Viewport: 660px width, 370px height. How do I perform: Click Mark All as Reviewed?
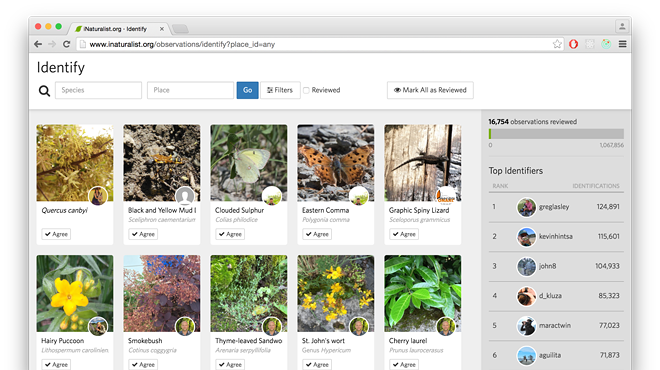430,90
